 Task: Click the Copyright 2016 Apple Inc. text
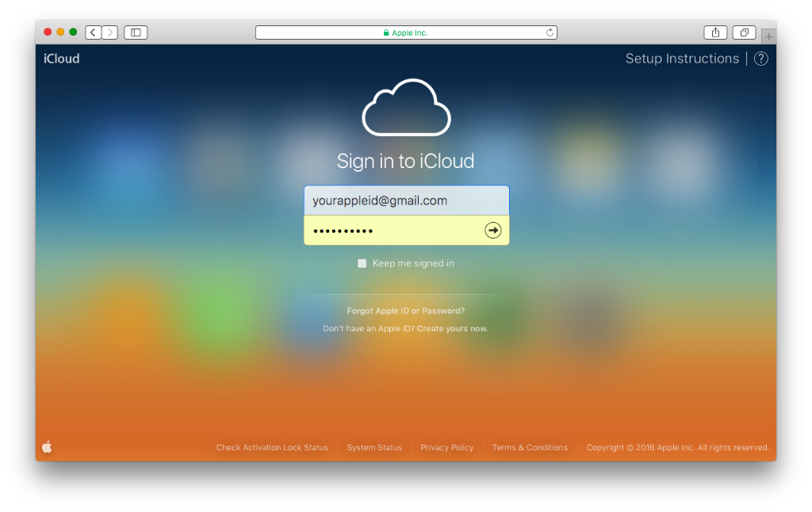pyautogui.click(x=677, y=447)
